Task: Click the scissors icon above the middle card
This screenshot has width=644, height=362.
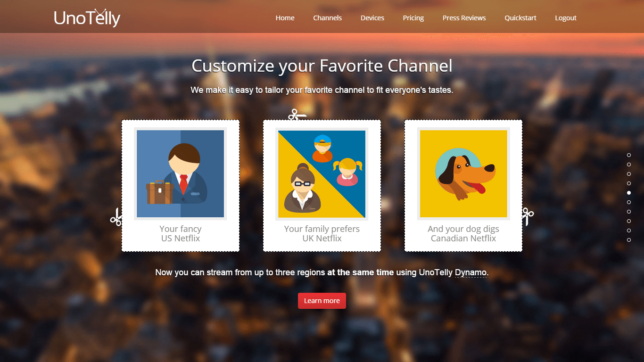Action: [x=297, y=115]
